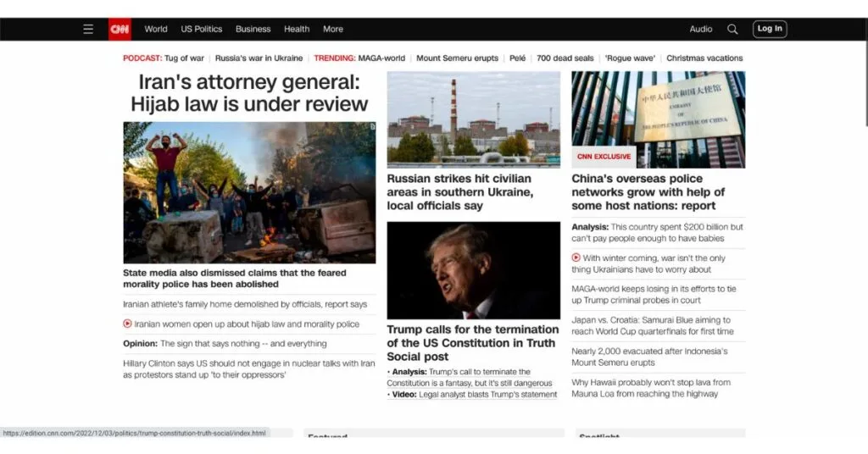Viewport: 868px width, 454px height.
Task: Click the CNN Exclusive label
Action: pyautogui.click(x=604, y=157)
